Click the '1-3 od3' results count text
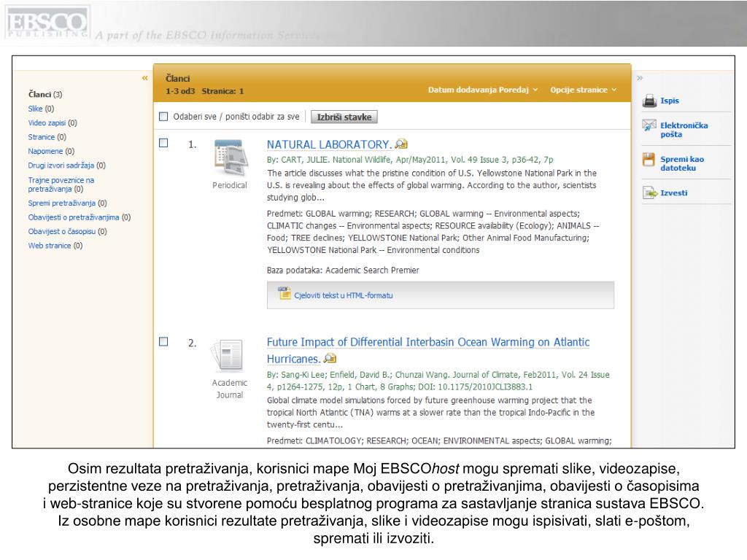 click(180, 91)
